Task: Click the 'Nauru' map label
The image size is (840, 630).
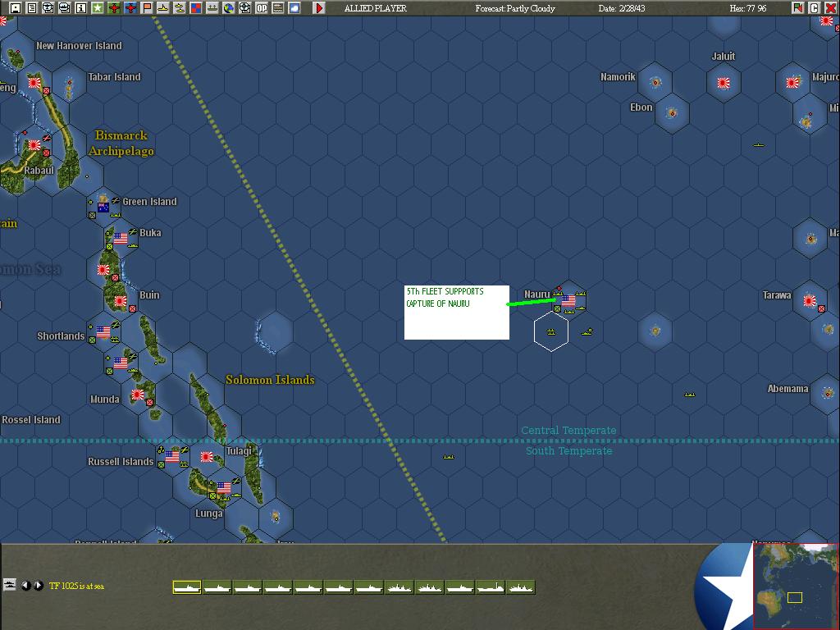Action: [536, 294]
